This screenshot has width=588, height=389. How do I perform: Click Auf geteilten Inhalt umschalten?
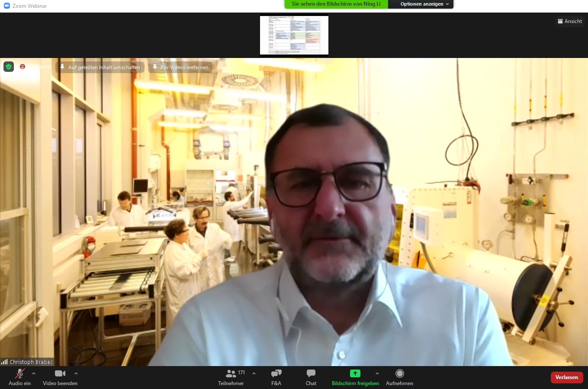[x=100, y=68]
